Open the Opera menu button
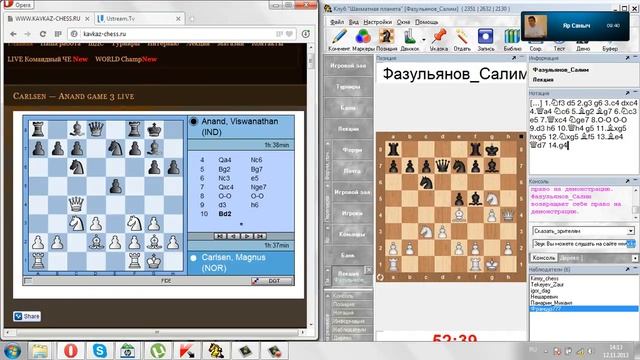This screenshot has height=360, width=640. [x=18, y=4]
